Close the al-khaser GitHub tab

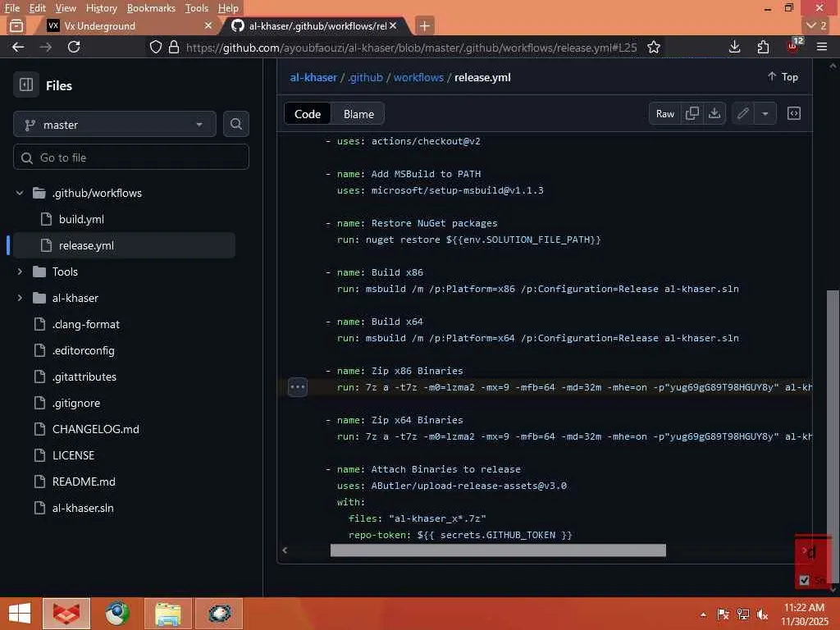pos(393,25)
